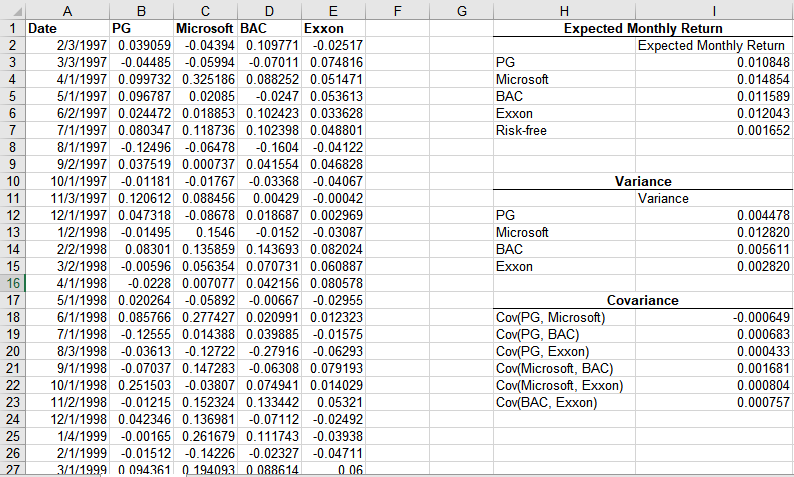Select covariance value -0.000649

(x=714, y=317)
